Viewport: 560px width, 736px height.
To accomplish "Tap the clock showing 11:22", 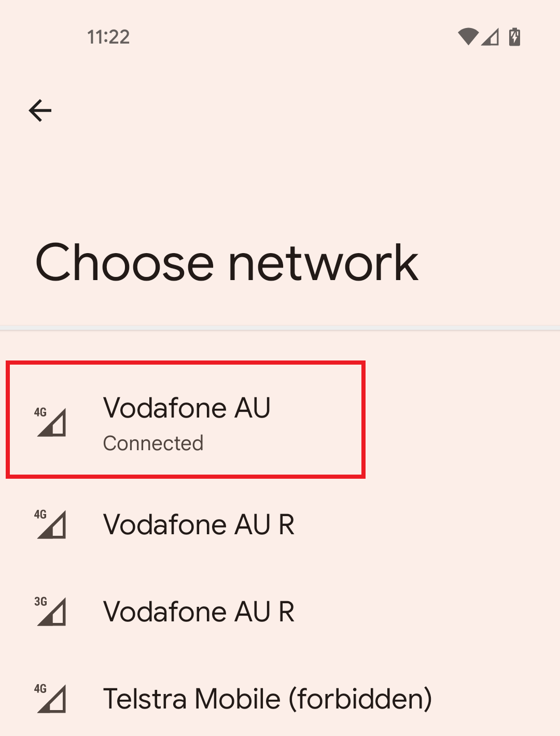I will coord(108,36).
